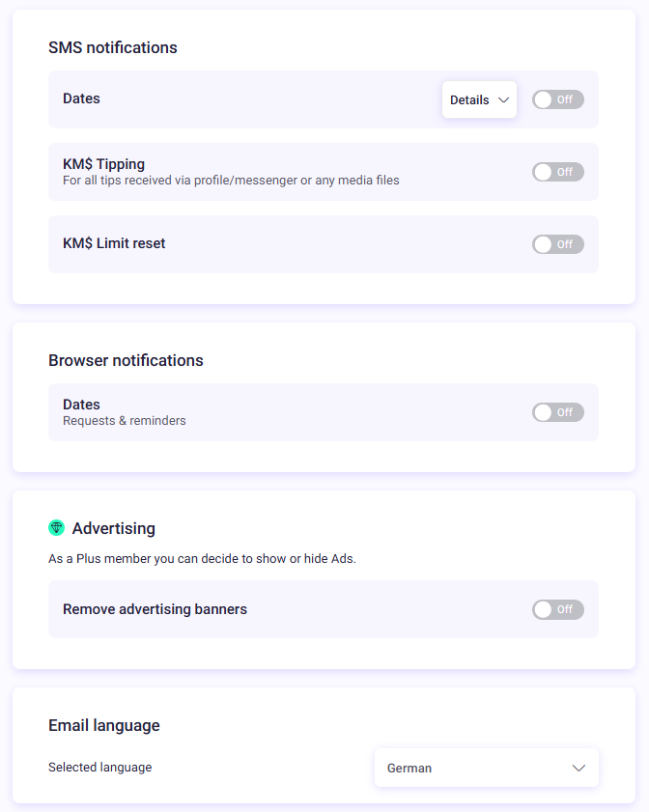The width and height of the screenshot is (649, 812).
Task: Click the Remove advertising banners label
Action: [x=155, y=609]
